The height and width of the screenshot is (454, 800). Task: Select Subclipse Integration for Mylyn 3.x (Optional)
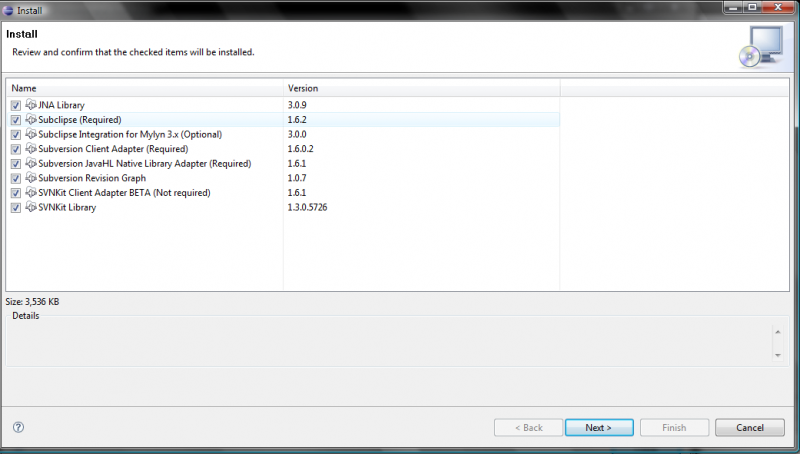coord(130,135)
